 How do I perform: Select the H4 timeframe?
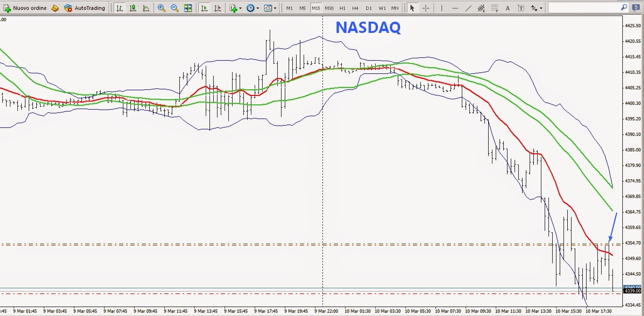(x=355, y=8)
